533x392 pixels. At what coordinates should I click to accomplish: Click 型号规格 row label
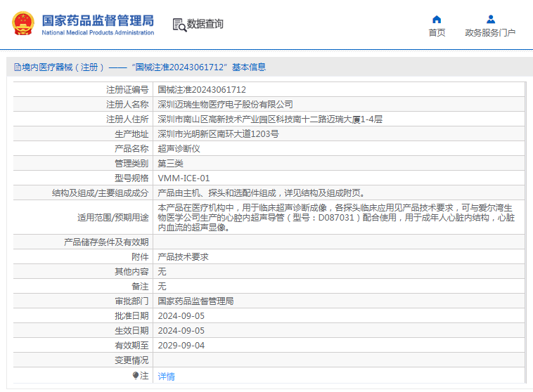click(132, 178)
